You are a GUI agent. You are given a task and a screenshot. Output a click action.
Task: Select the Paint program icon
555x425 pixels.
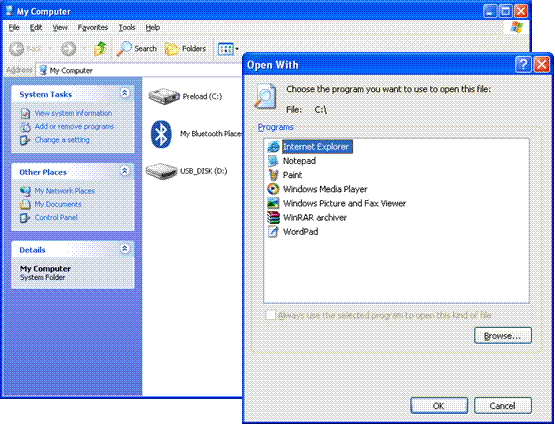[273, 175]
